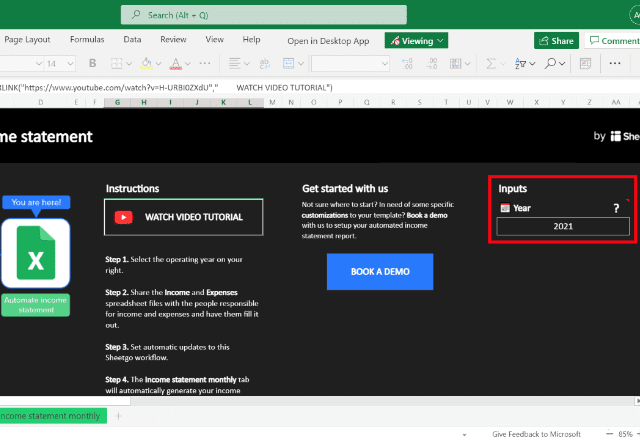Viewport: 640px width, 440px height.
Task: Open the Page Layout tab
Action: (x=27, y=40)
